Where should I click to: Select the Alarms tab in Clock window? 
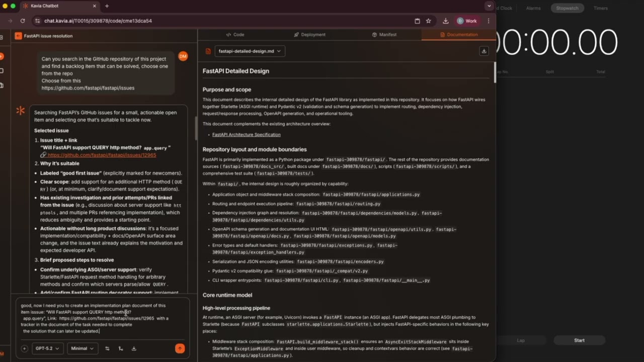point(533,8)
